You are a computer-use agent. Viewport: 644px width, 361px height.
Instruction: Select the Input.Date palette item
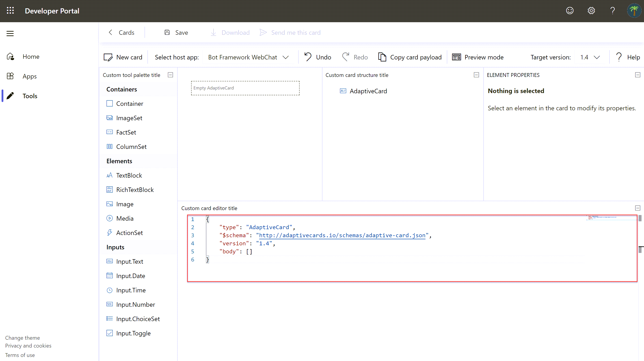[x=139, y=276]
